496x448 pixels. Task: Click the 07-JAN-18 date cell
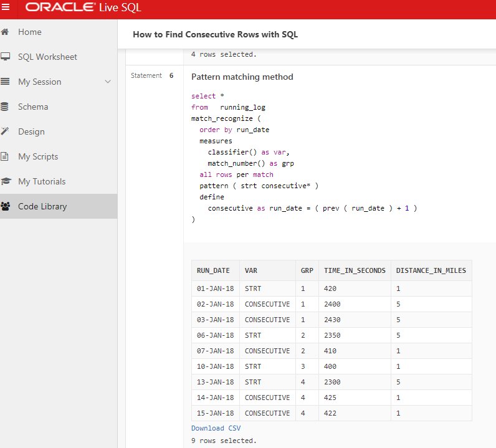coord(216,351)
